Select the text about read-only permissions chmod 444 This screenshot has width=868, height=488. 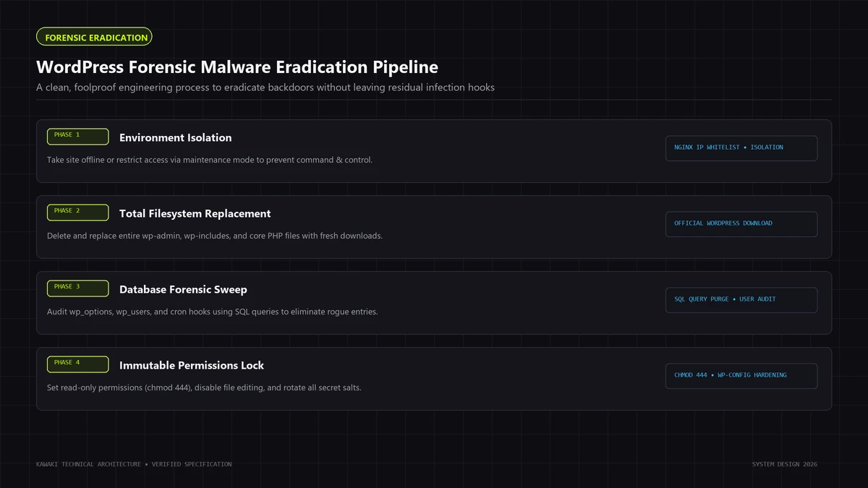tap(204, 388)
